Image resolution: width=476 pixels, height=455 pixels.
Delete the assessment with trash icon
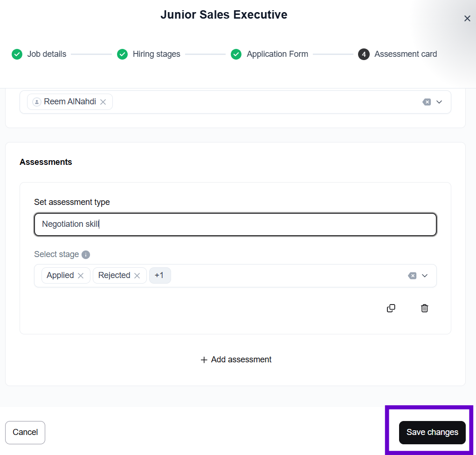click(424, 308)
